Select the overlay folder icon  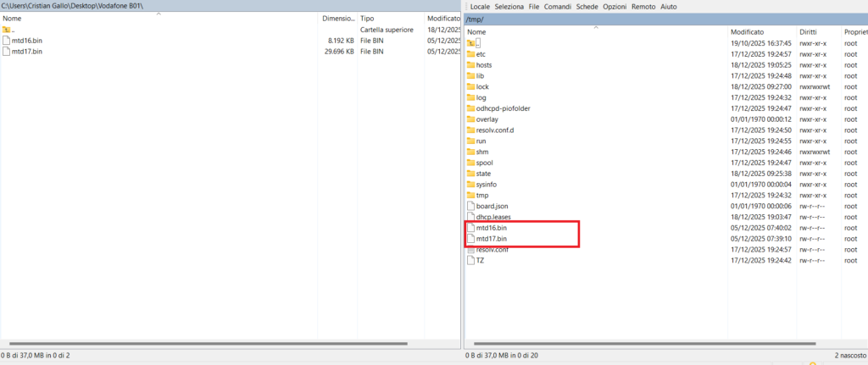pos(471,119)
